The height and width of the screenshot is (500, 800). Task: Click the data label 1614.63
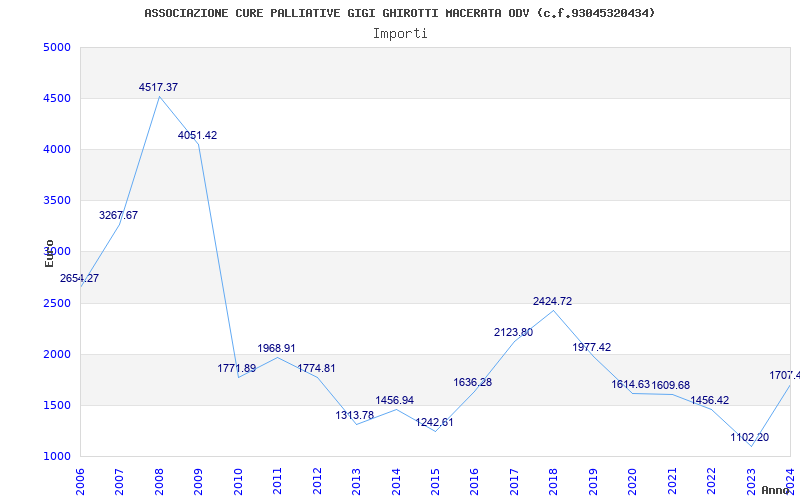[631, 385]
